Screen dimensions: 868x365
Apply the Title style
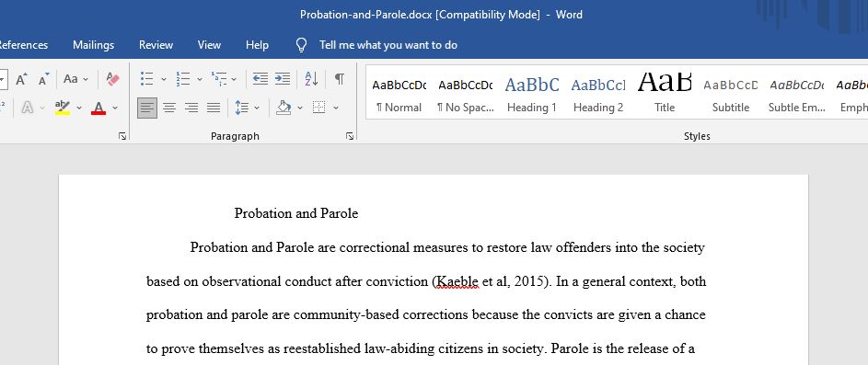[665, 92]
